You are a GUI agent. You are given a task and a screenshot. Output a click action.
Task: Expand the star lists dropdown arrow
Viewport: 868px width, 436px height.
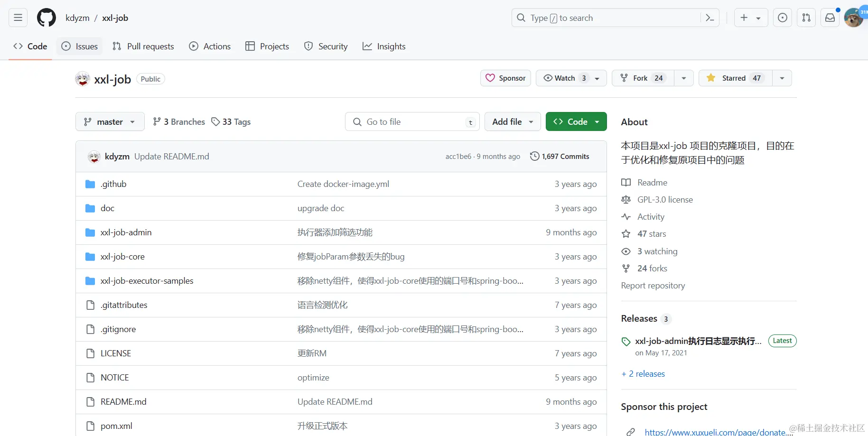point(782,78)
